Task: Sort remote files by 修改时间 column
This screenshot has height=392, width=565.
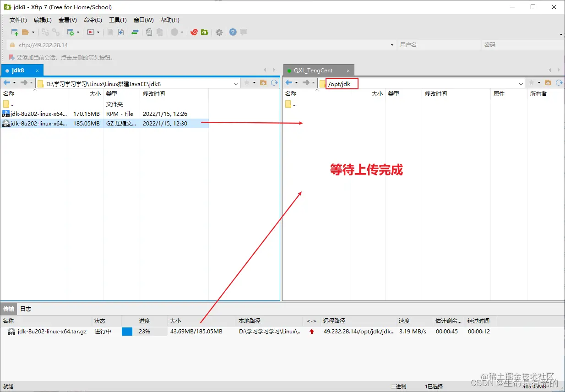Action: [x=456, y=93]
